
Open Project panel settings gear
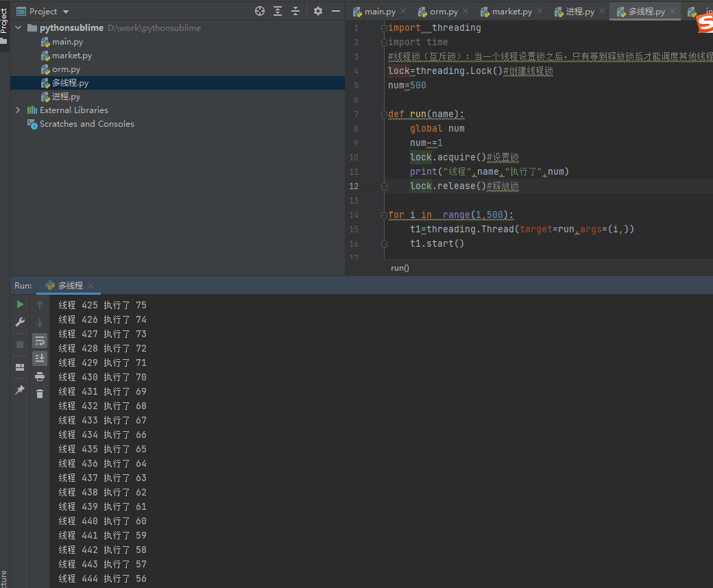tap(317, 11)
